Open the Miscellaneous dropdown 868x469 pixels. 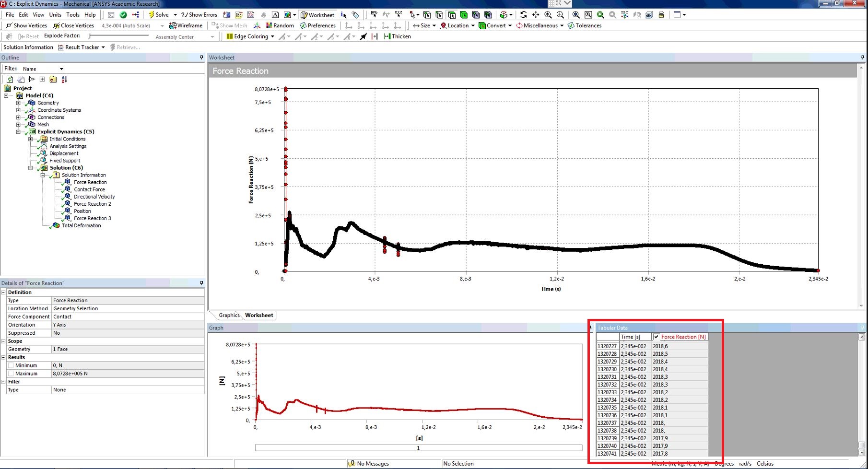(562, 26)
